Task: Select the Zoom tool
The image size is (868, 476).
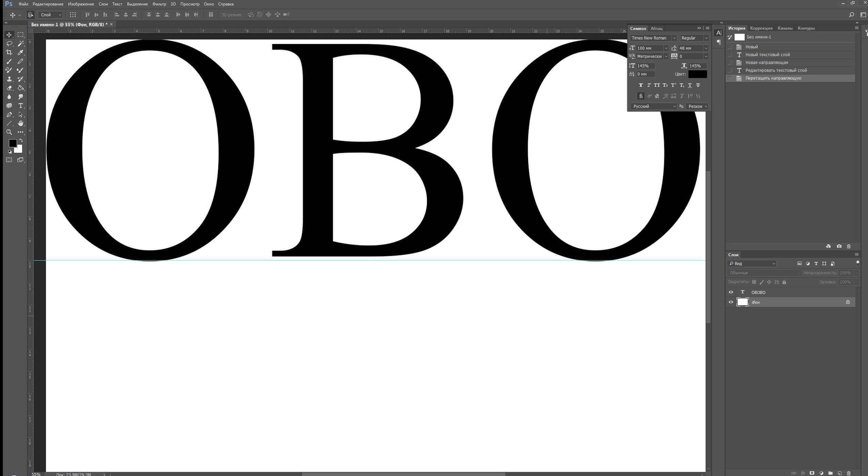Action: point(9,131)
